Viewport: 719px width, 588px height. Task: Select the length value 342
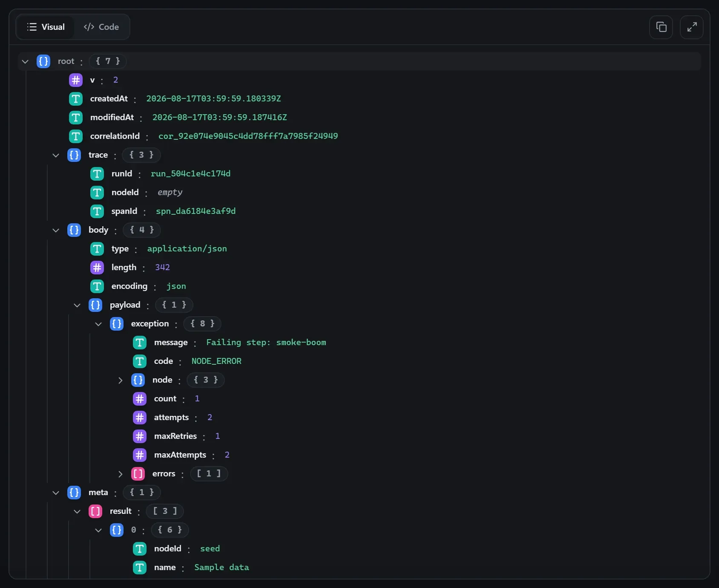tap(162, 268)
